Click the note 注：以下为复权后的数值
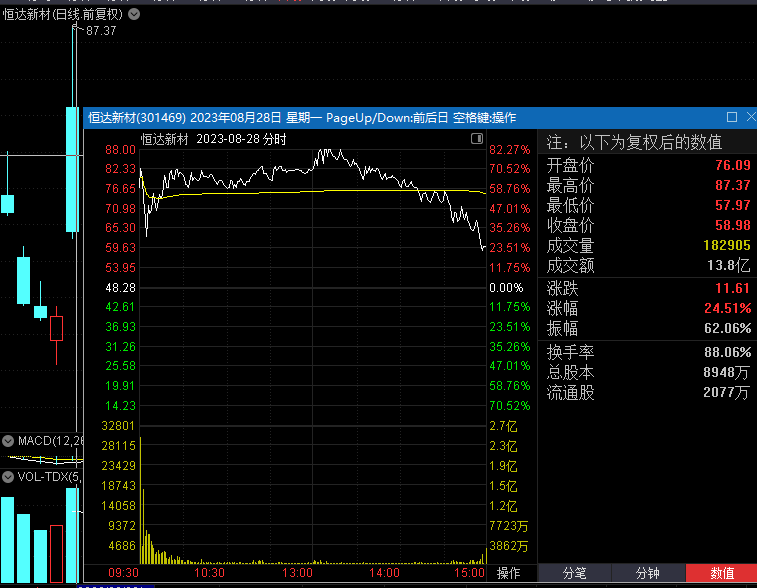Image resolution: width=757 pixels, height=588 pixels. click(634, 142)
